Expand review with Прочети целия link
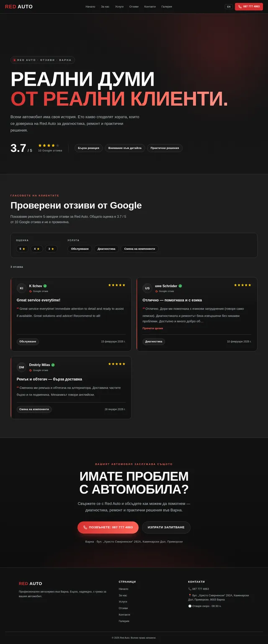 [153, 328]
